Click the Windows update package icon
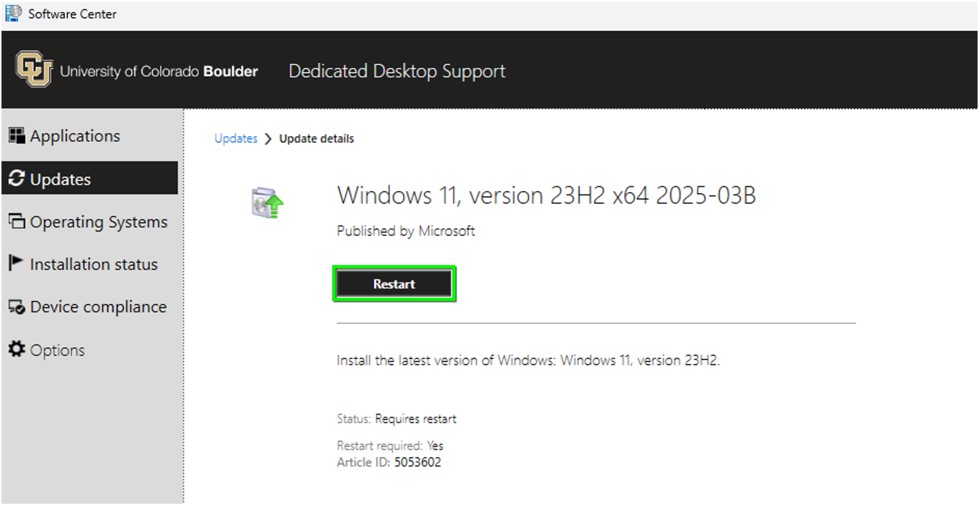The height and width of the screenshot is (506, 980). [268, 203]
